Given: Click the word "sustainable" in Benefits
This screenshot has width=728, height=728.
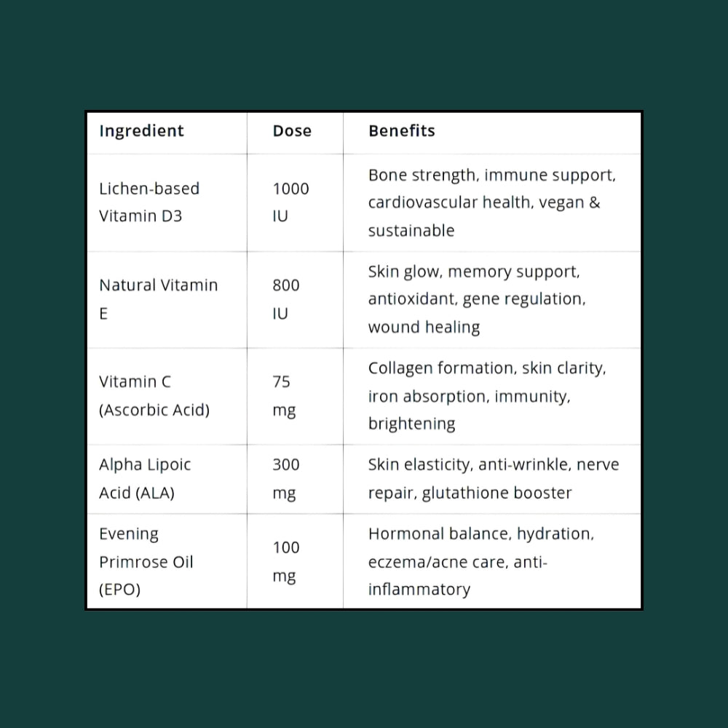Looking at the screenshot, I should [411, 231].
